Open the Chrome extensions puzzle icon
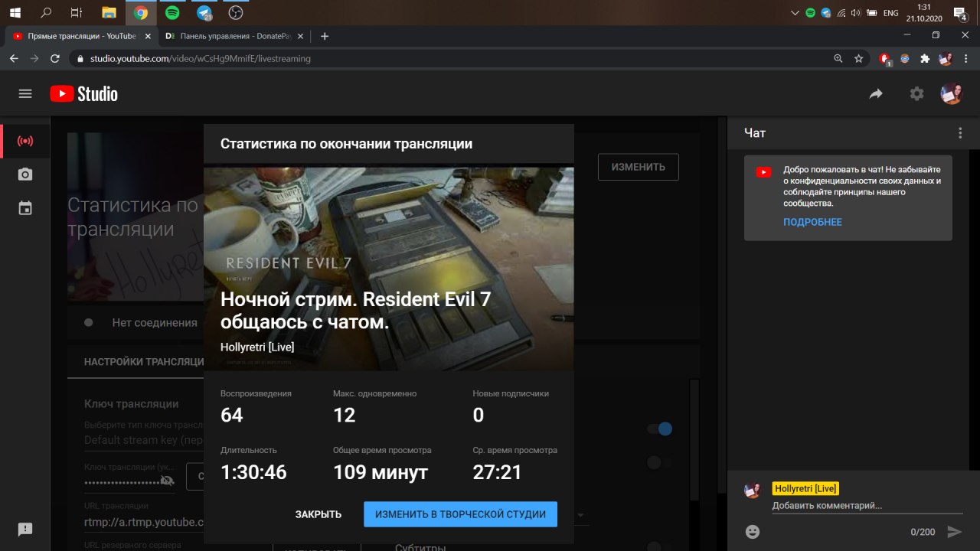 925,58
